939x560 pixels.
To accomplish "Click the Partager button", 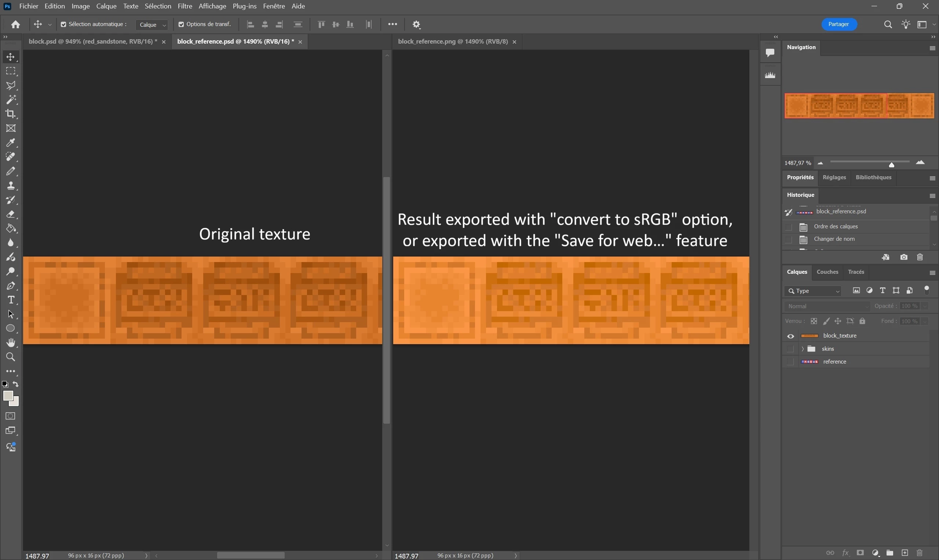I will coord(838,24).
